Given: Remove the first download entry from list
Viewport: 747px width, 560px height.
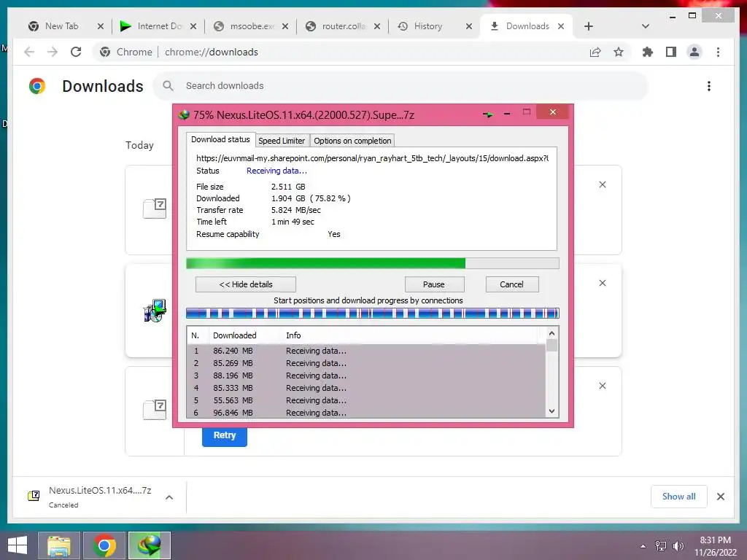Looking at the screenshot, I should [x=602, y=184].
